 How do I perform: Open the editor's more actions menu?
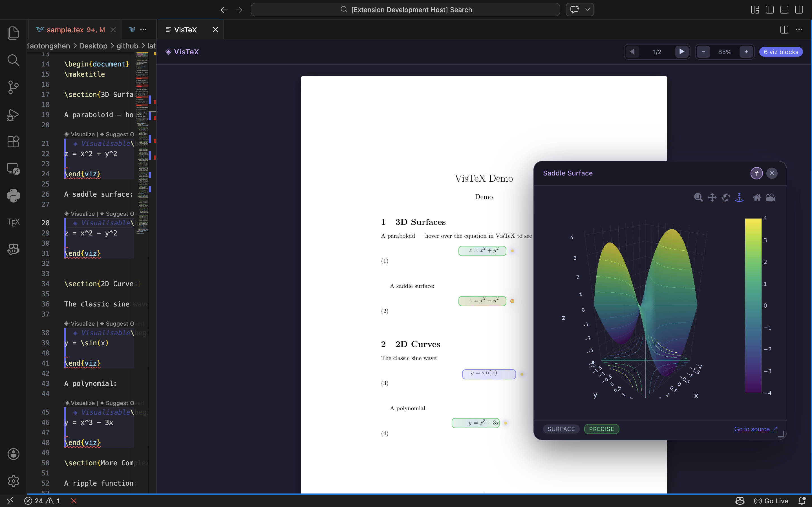[799, 30]
